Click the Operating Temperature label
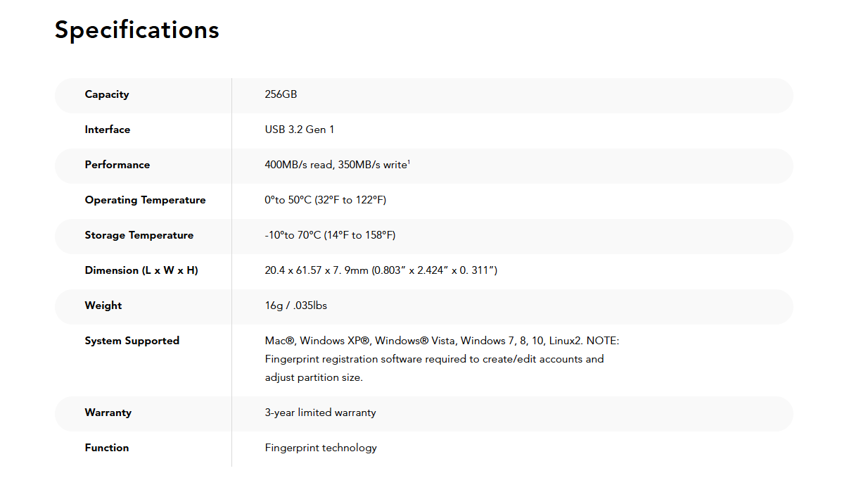This screenshot has height=478, width=868. pyautogui.click(x=145, y=200)
